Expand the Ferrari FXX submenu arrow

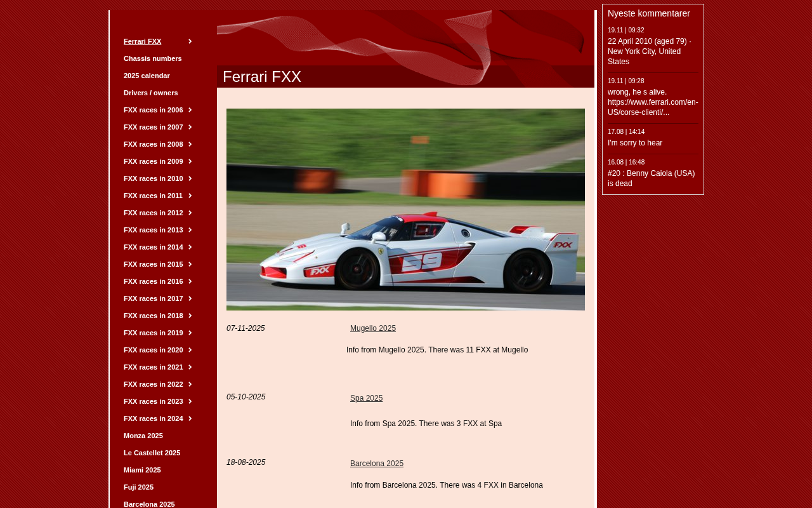coord(190,41)
